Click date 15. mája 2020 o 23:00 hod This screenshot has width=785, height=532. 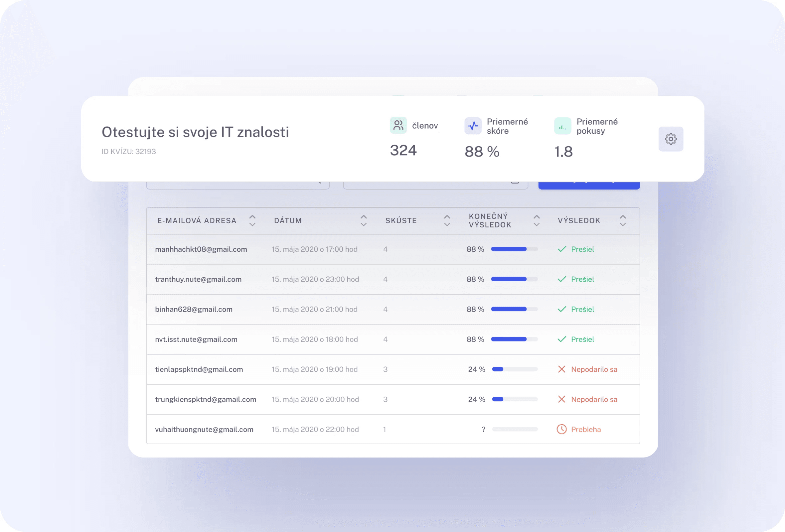point(315,279)
